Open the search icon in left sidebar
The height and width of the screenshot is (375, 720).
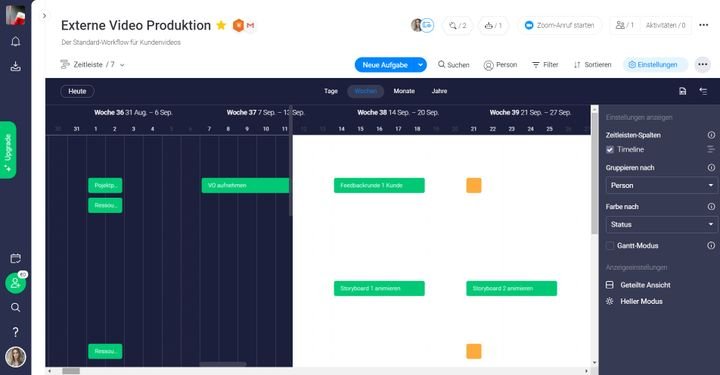coord(16,308)
